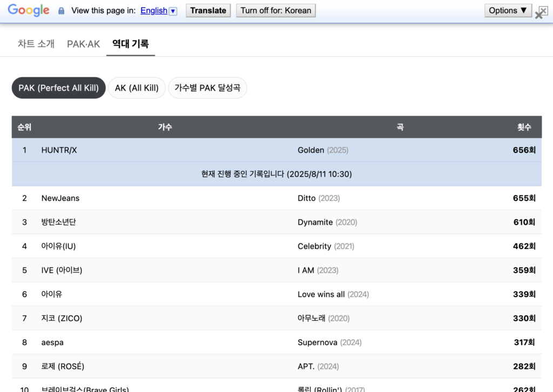Click the aespa Supernova row
The width and height of the screenshot is (553, 392).
(x=276, y=342)
